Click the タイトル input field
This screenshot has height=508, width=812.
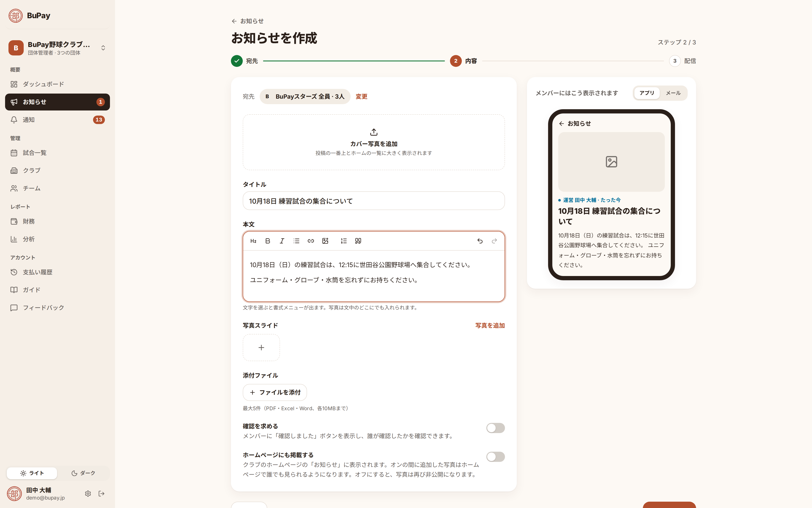pos(374,201)
